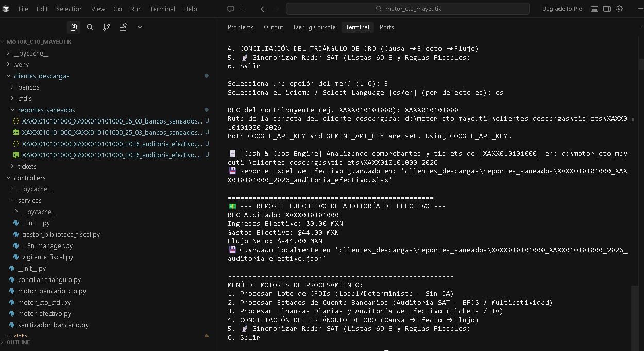This screenshot has width=644, height=351.
Task: Click the plus new chat icon
Action: point(243,9)
